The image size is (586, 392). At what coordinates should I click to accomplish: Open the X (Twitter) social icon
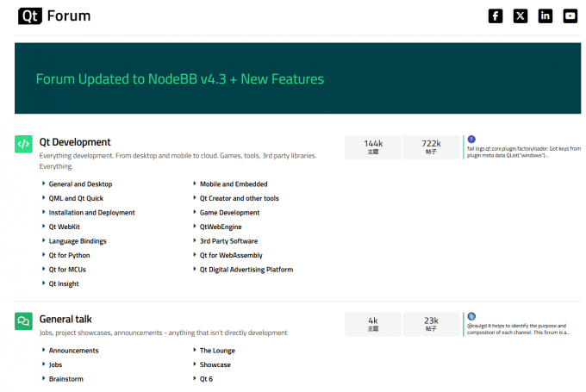point(521,16)
